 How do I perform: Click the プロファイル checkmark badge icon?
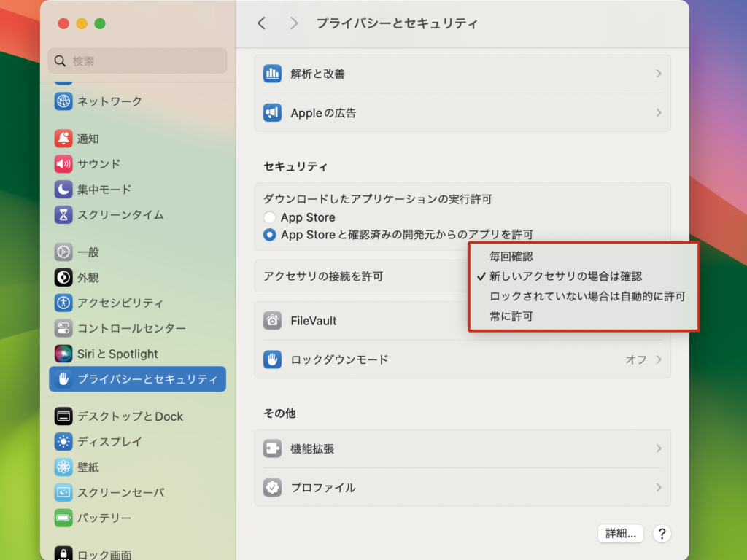pos(273,488)
